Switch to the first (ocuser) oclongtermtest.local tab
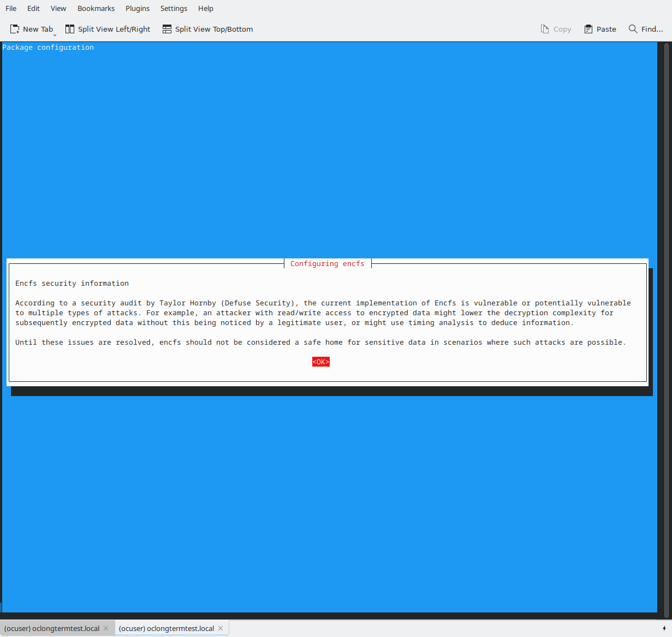Image resolution: width=672 pixels, height=637 pixels. pos(52,628)
